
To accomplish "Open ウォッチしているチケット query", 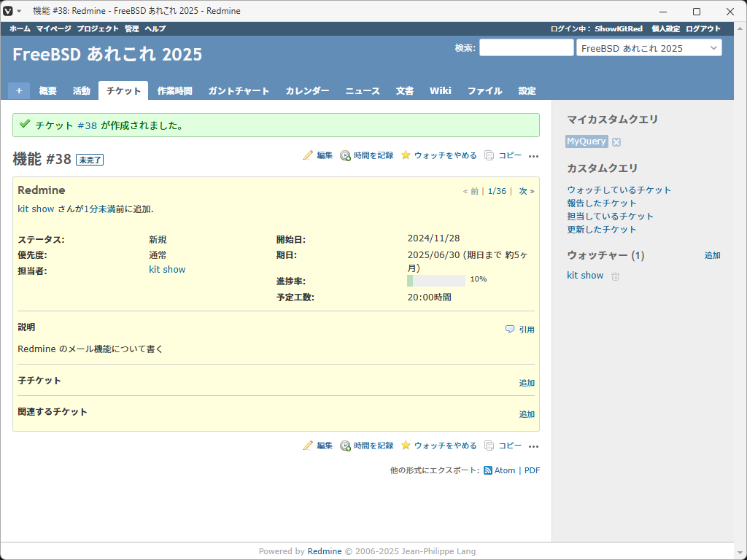I will (x=619, y=190).
